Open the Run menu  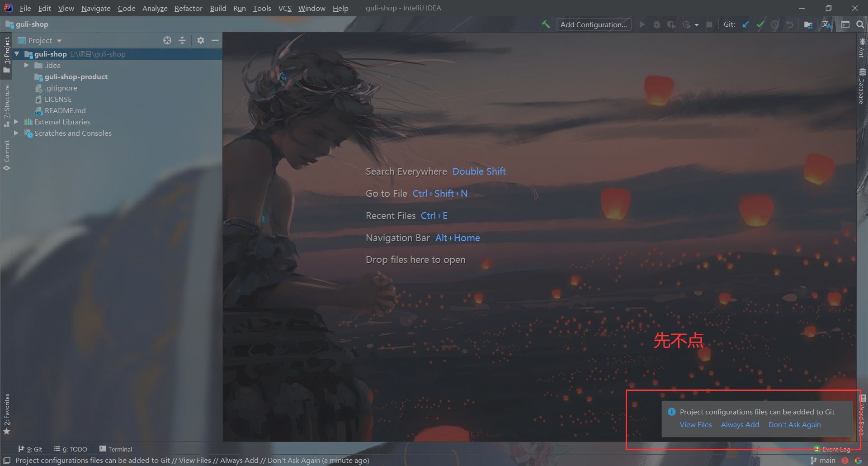pyautogui.click(x=240, y=8)
